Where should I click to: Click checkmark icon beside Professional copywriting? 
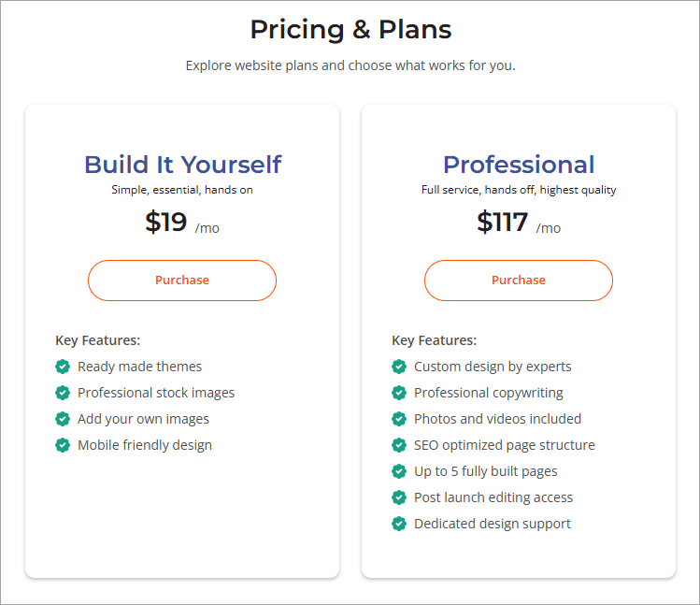(x=399, y=393)
